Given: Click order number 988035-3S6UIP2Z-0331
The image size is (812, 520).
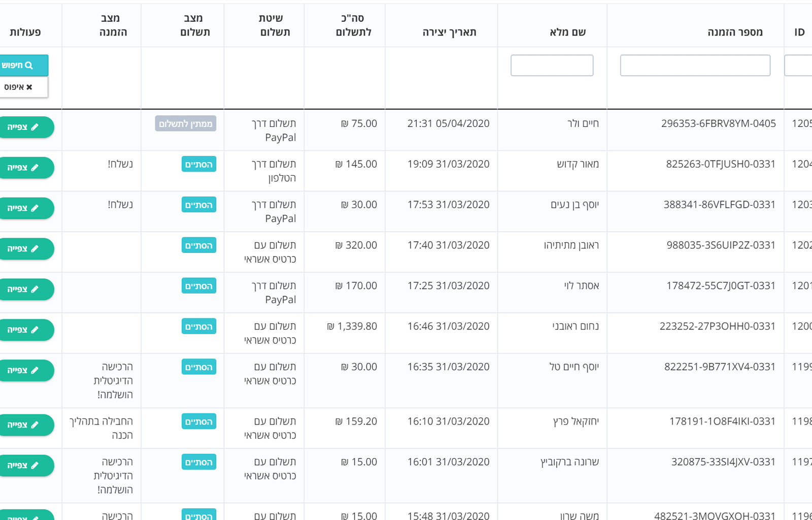Looking at the screenshot, I should point(721,245).
